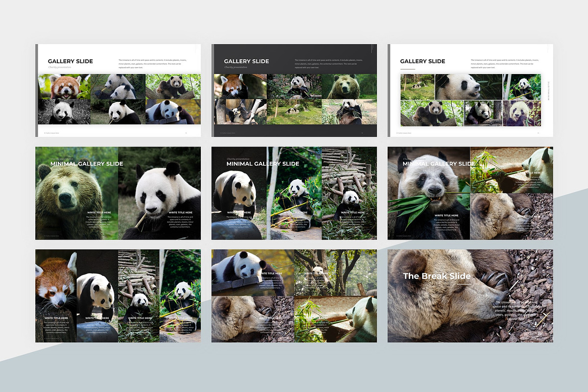Click "GALLERY SLIDE" title on the dark slide
The height and width of the screenshot is (392, 588).
[246, 61]
